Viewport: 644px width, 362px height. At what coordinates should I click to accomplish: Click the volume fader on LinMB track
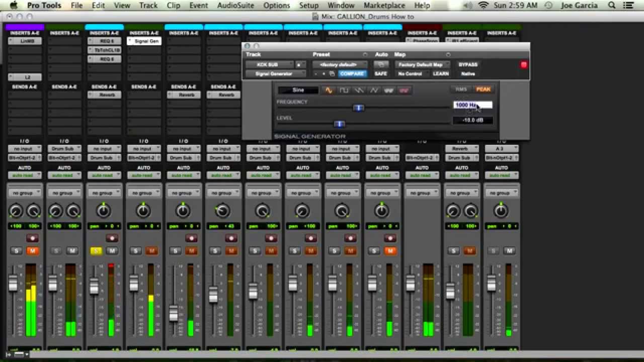tap(14, 283)
